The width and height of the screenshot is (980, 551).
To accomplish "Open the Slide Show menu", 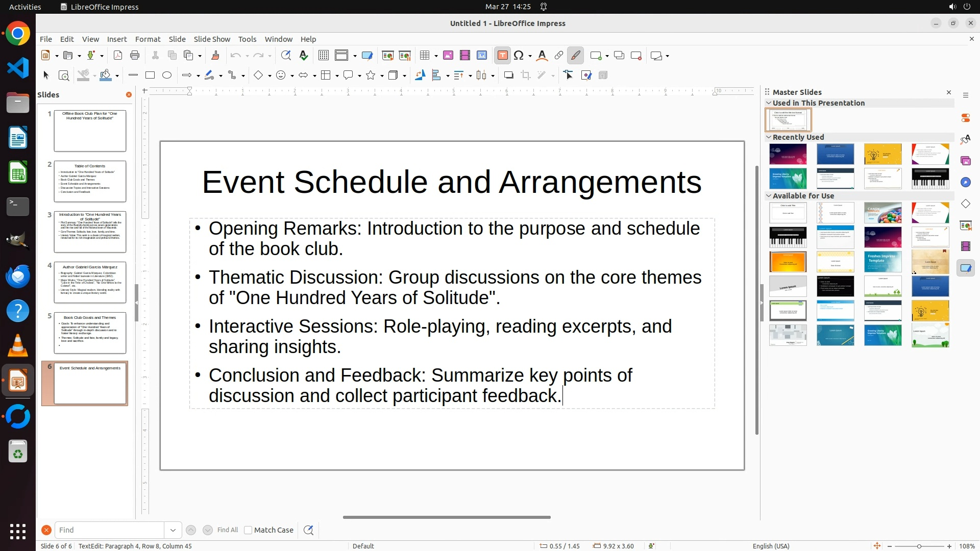I will coord(212,39).
